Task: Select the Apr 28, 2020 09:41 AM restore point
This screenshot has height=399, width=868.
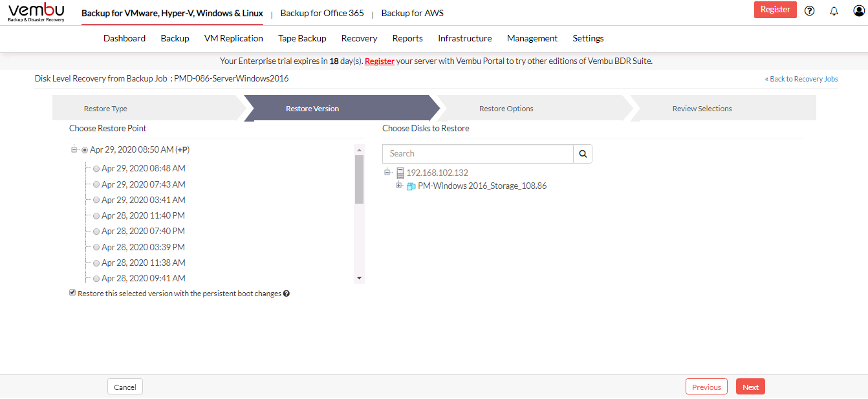Action: tap(96, 279)
